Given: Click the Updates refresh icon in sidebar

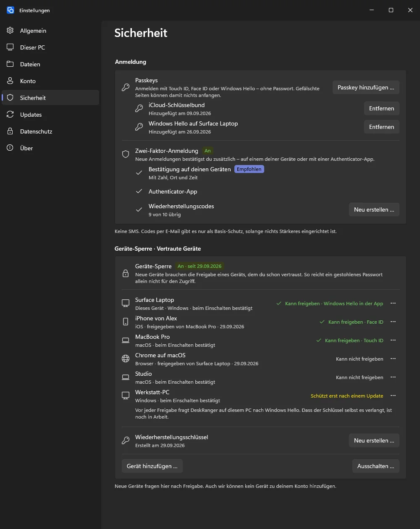Looking at the screenshot, I should [x=10, y=115].
